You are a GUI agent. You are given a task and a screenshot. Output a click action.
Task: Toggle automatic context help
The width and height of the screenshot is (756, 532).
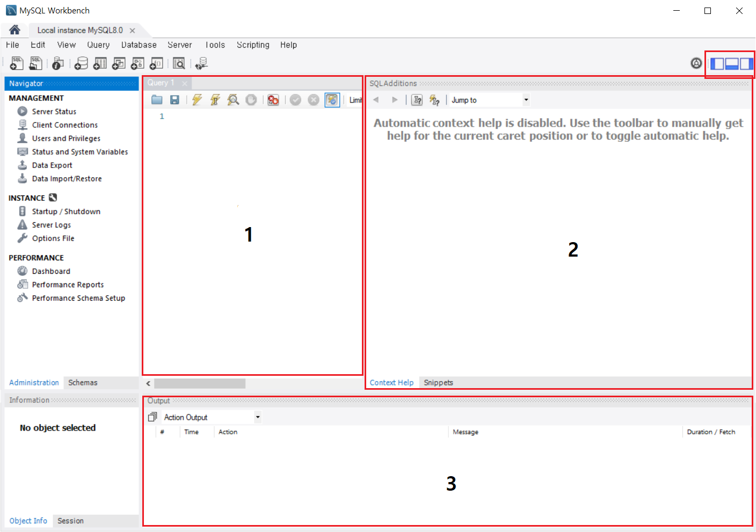click(x=434, y=100)
